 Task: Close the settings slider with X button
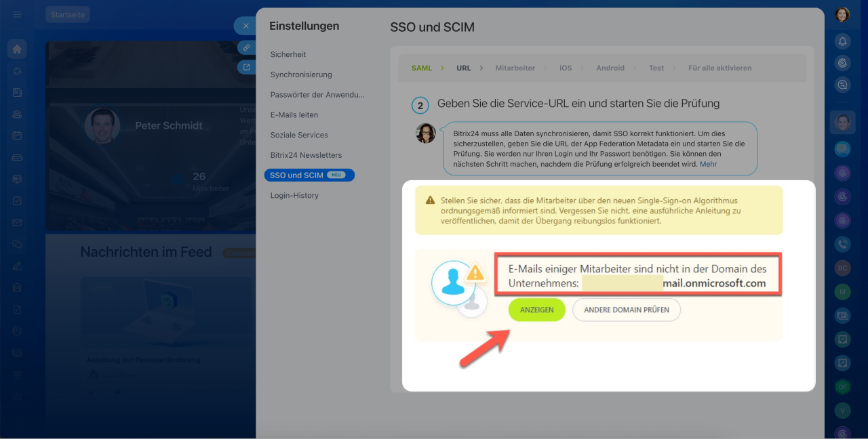click(245, 26)
